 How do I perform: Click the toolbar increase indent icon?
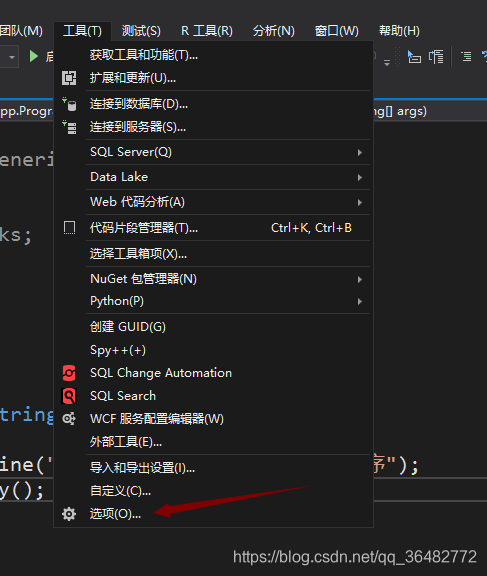coord(466,57)
